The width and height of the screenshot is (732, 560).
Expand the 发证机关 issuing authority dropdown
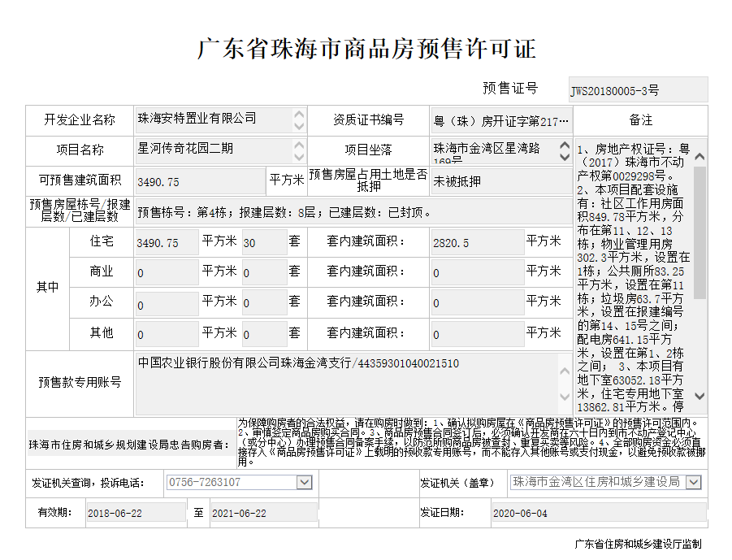(x=693, y=482)
